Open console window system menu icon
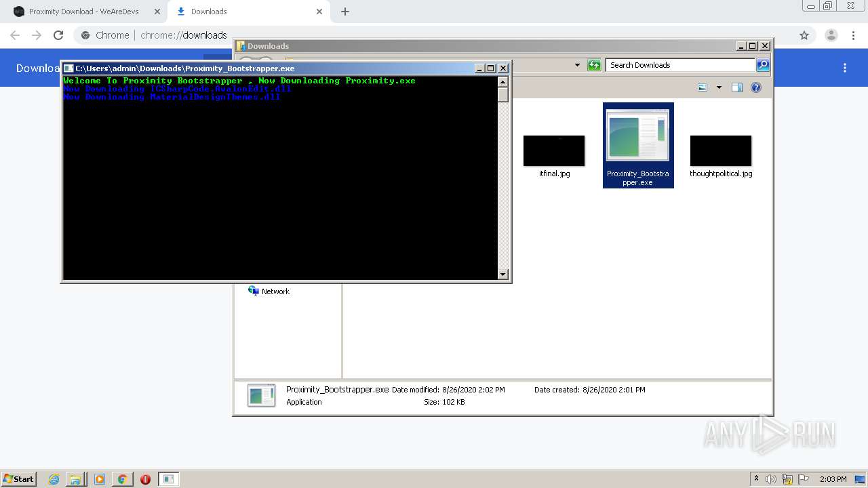The height and width of the screenshot is (488, 868). [68, 68]
